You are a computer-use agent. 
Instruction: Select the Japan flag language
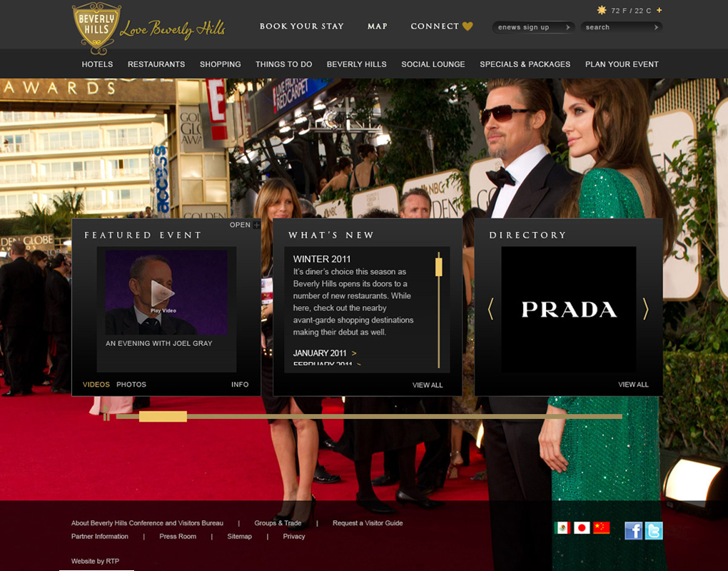point(582,528)
